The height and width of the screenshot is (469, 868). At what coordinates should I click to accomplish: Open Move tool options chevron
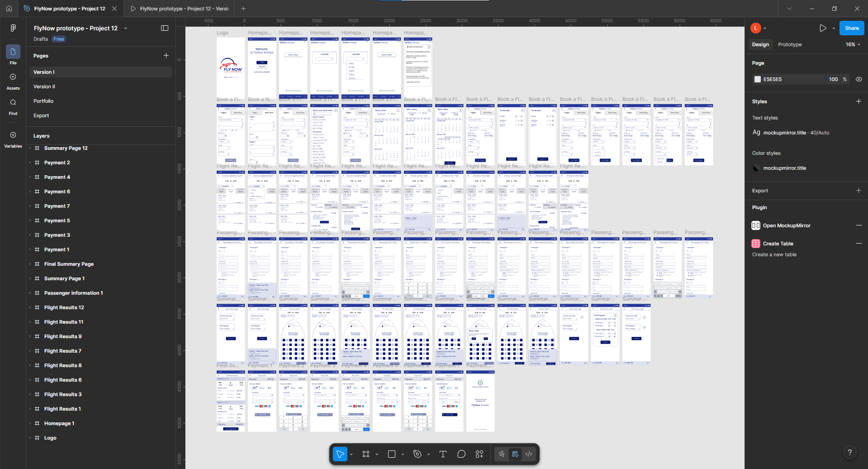click(351, 454)
